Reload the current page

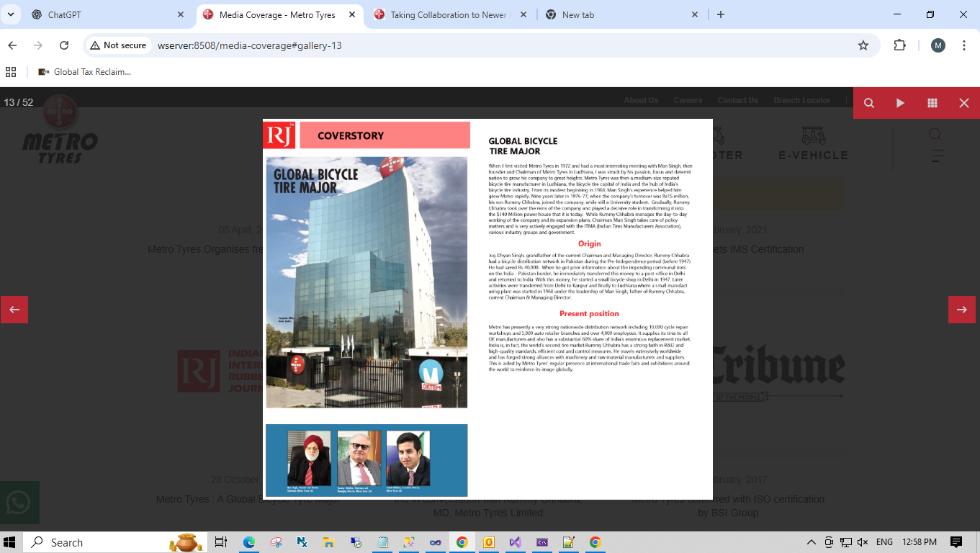64,45
